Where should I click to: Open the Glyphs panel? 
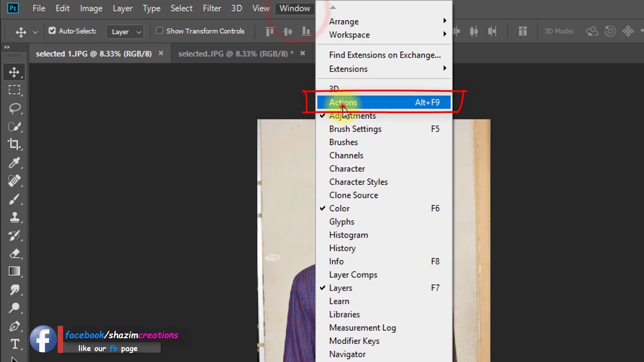coord(384,222)
